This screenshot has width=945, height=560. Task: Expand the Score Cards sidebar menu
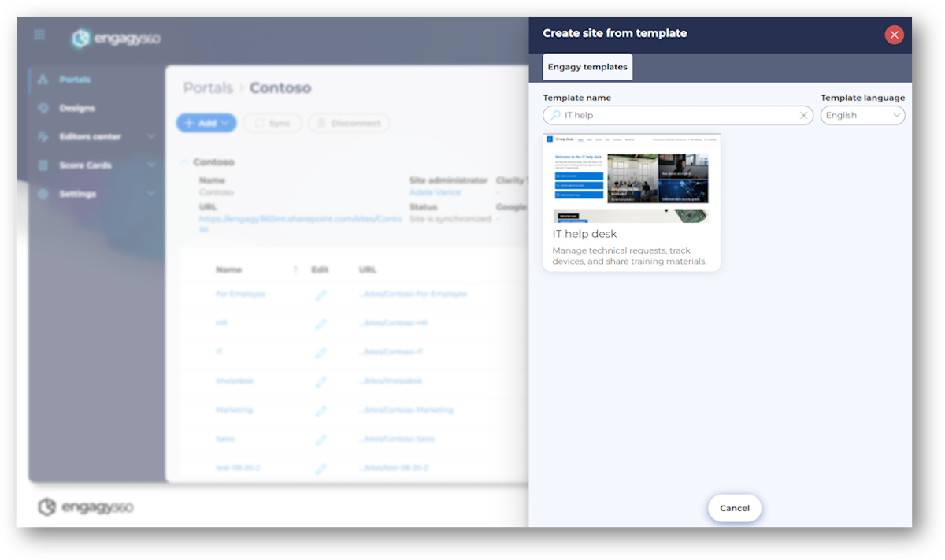click(x=150, y=165)
